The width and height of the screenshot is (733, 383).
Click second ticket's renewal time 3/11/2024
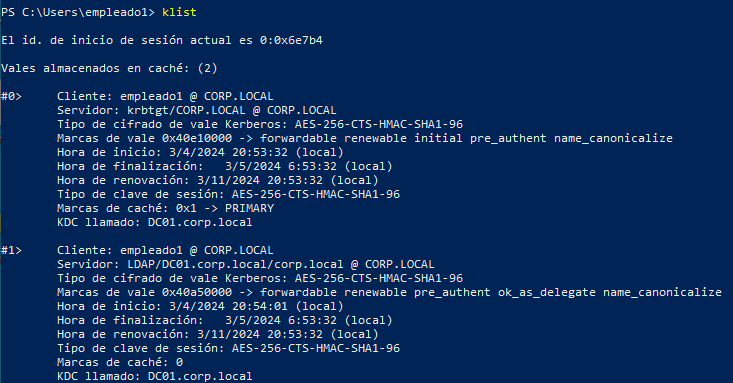(259, 334)
